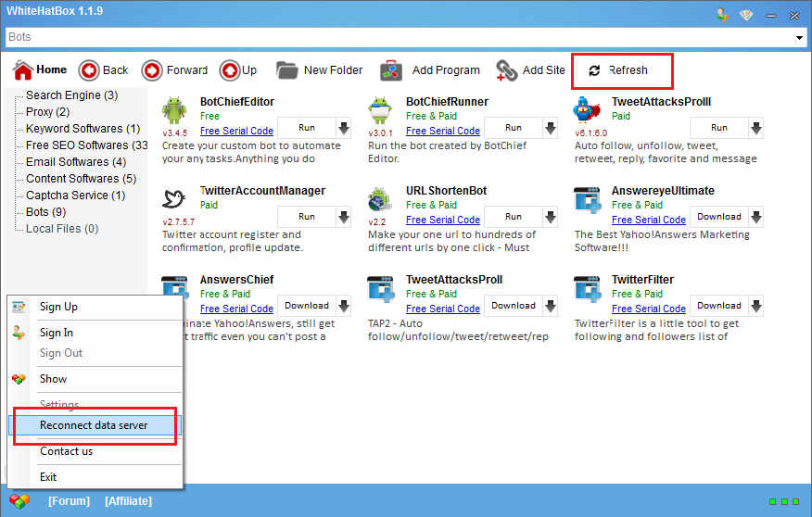Click the Home toolbar icon
The height and width of the screenshot is (517, 812).
[x=22, y=70]
